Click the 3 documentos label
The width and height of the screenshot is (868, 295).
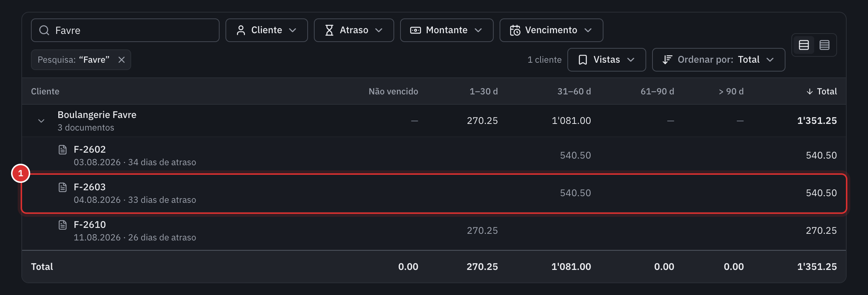pyautogui.click(x=86, y=128)
